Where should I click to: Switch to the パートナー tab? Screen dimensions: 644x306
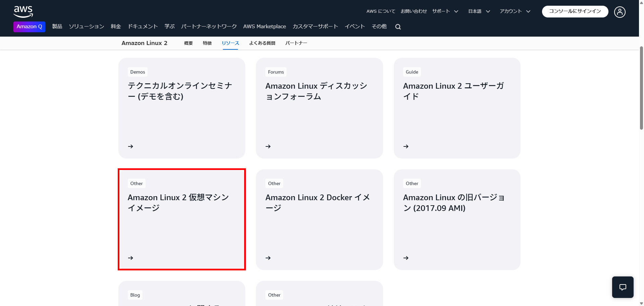tap(296, 43)
